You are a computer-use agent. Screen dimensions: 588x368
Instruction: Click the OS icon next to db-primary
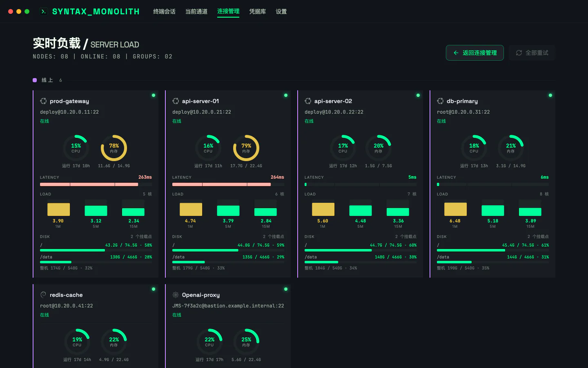pyautogui.click(x=440, y=101)
